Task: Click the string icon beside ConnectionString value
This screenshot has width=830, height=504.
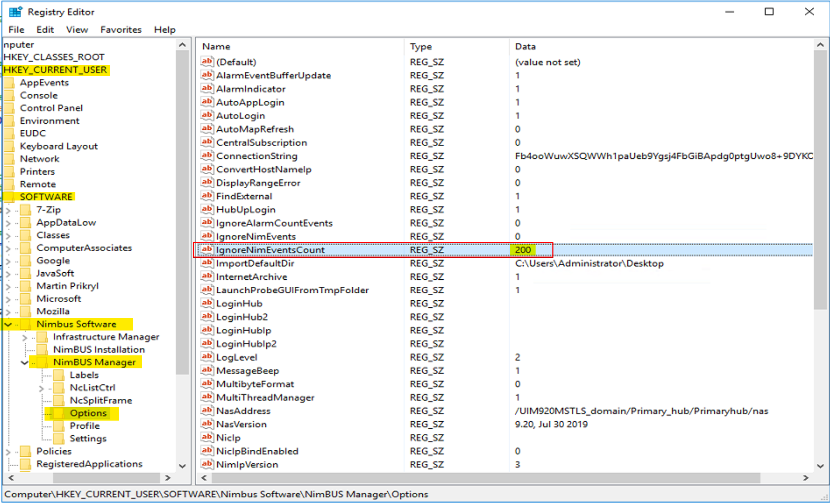Action: coord(207,156)
